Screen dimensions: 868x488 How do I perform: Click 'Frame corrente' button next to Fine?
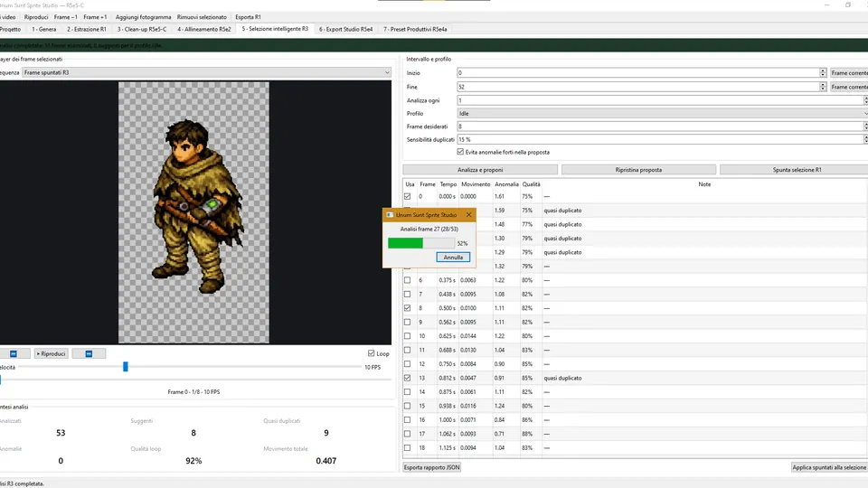click(x=849, y=87)
